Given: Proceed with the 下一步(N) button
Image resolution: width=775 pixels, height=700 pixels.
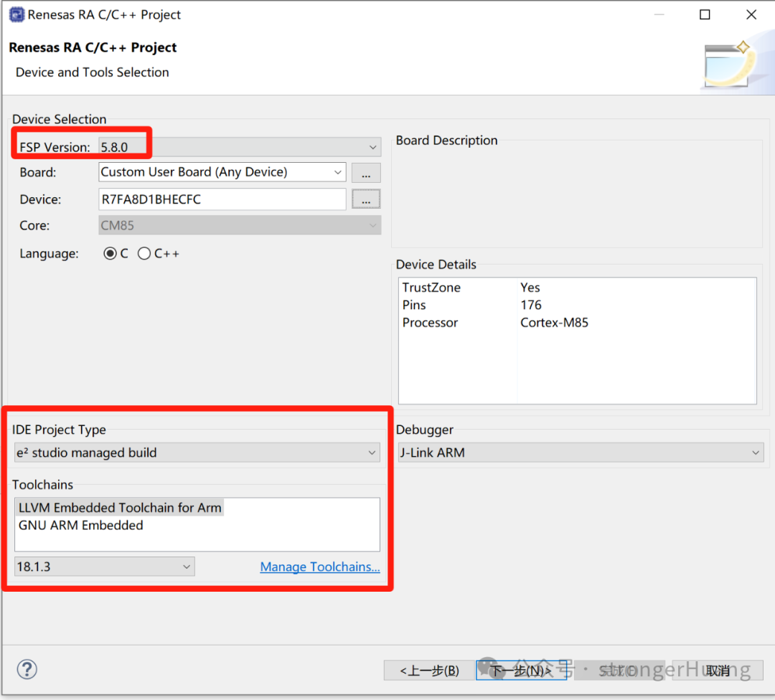Looking at the screenshot, I should [520, 671].
